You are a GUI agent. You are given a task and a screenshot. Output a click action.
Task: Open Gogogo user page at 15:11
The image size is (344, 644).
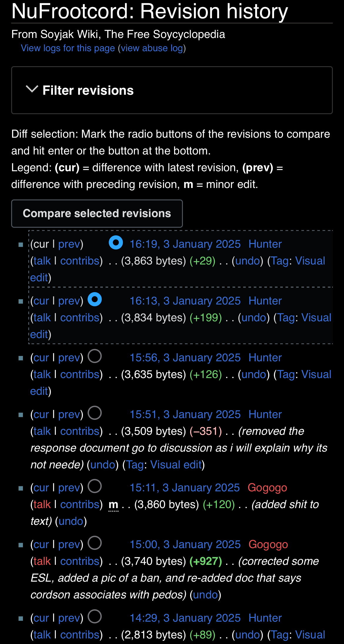point(267,488)
